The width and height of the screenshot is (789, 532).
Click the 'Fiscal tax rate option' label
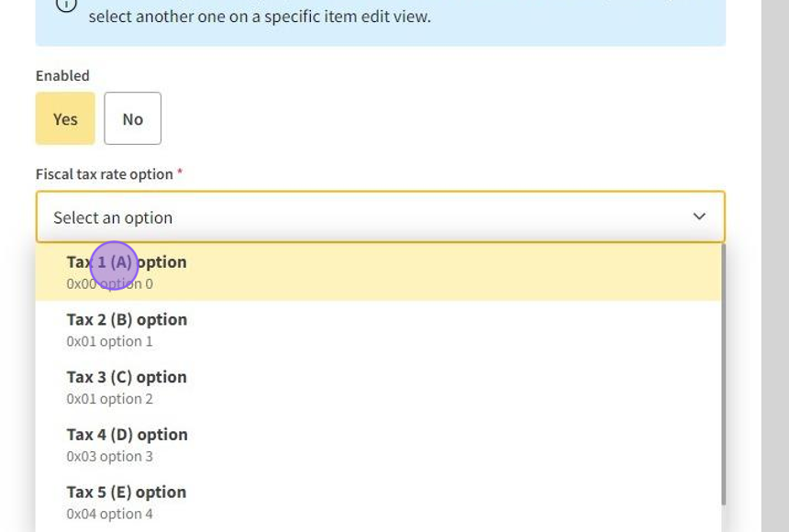105,174
